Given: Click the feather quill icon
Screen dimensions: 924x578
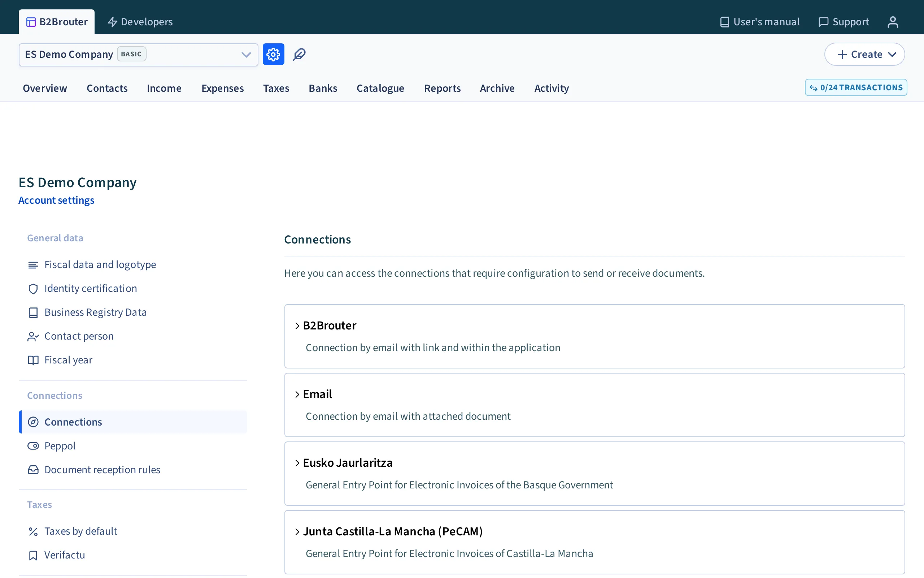Looking at the screenshot, I should [x=299, y=54].
